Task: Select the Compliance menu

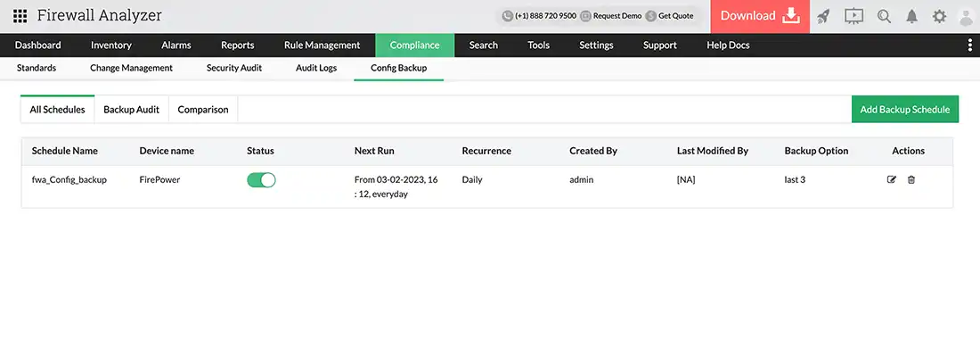Action: click(x=414, y=45)
